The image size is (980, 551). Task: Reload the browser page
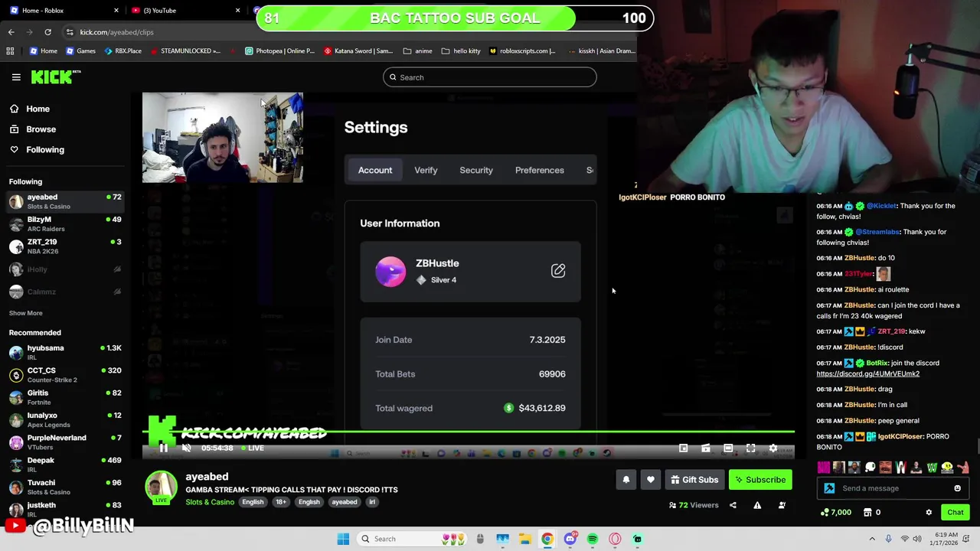click(47, 32)
